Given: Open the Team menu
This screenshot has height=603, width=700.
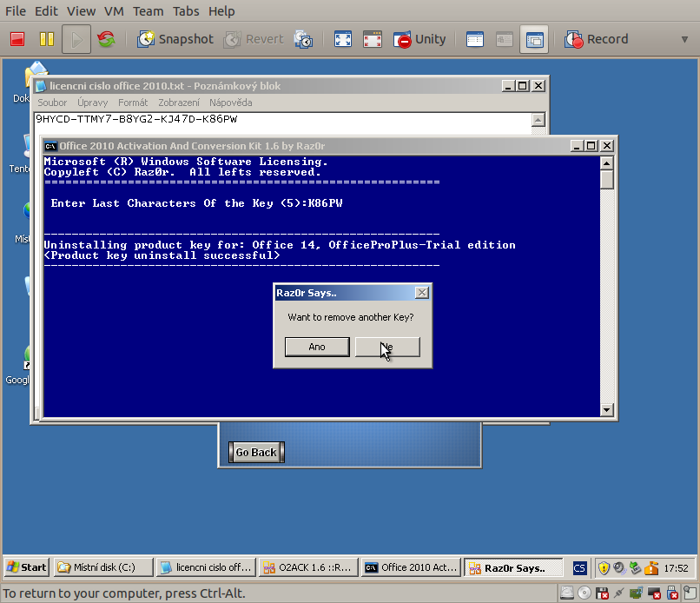Looking at the screenshot, I should point(149,10).
